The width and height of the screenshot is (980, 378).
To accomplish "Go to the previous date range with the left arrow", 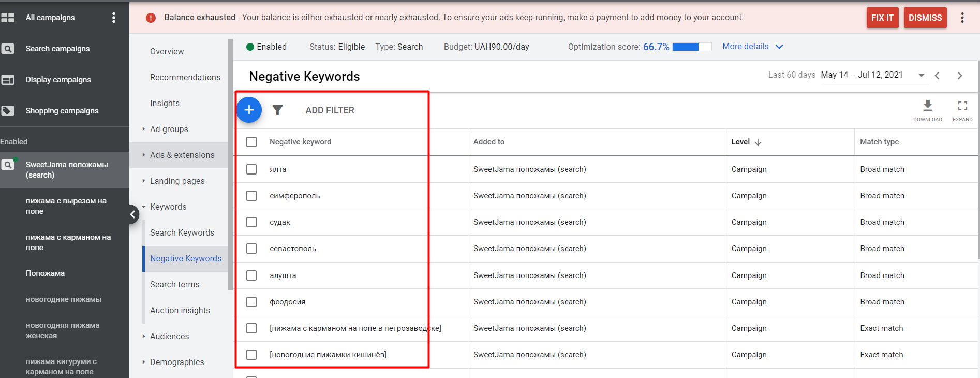I will pyautogui.click(x=937, y=76).
